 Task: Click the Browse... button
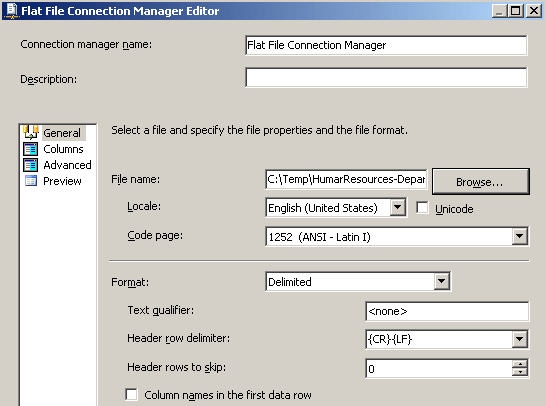(481, 181)
